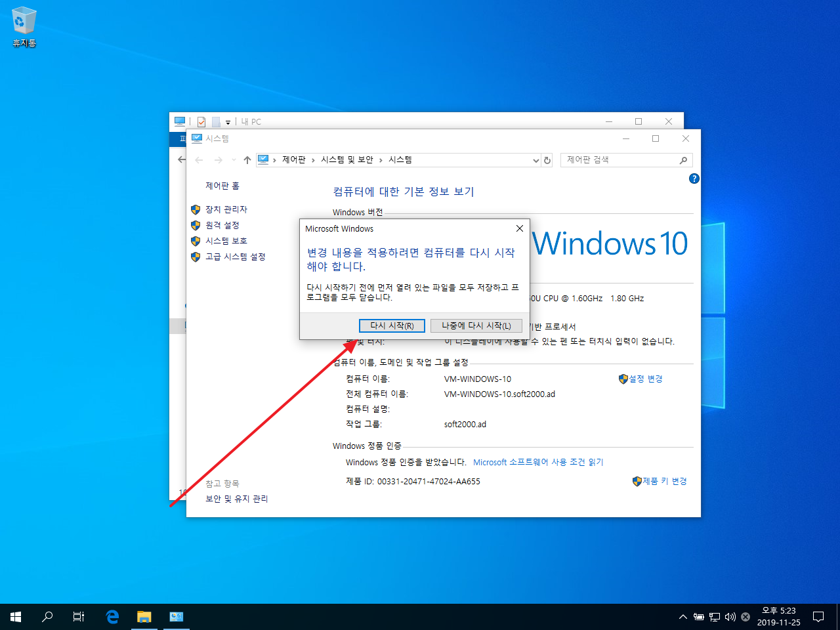Viewport: 840px width, 630px height.
Task: Click product ID 00331-20471-47024-AA655
Action: [429, 482]
